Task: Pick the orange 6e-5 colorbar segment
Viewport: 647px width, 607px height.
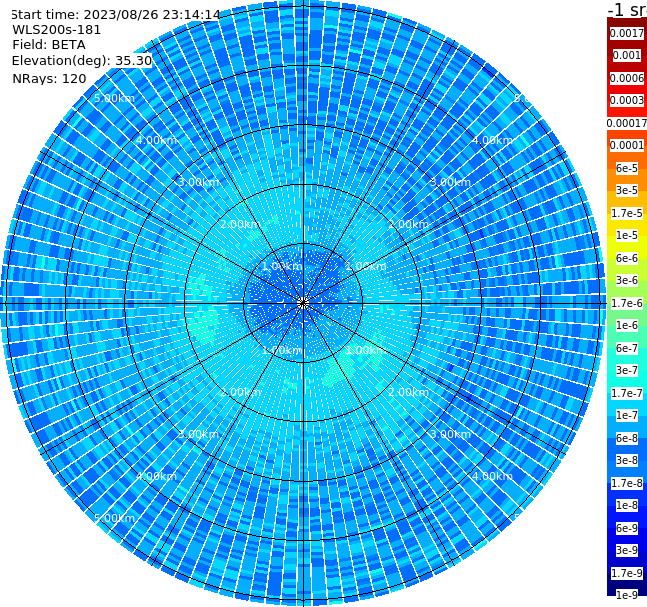Action: click(x=627, y=168)
